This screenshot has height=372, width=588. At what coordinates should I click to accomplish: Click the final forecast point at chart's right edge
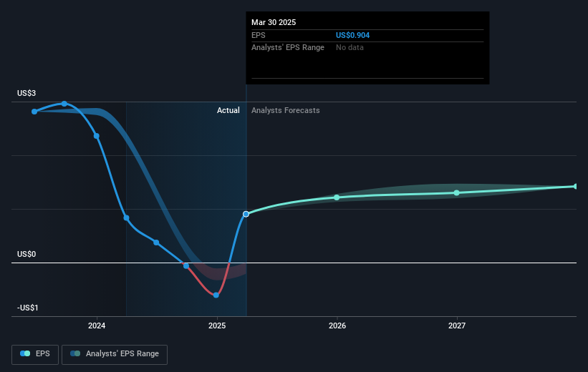pos(576,186)
